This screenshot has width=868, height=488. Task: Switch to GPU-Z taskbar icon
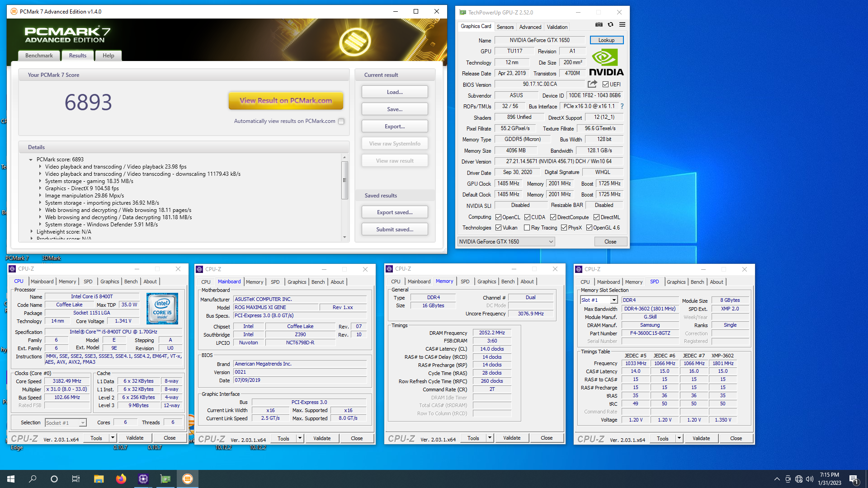point(165,479)
